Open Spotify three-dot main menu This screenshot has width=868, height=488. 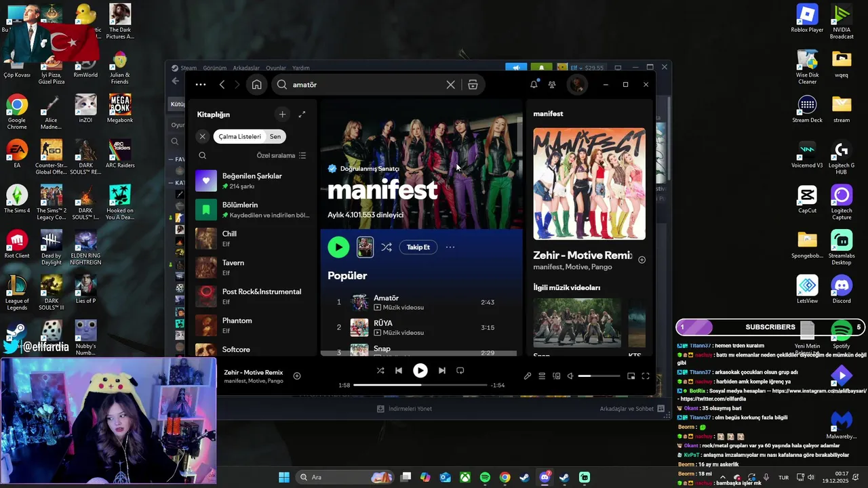(200, 85)
